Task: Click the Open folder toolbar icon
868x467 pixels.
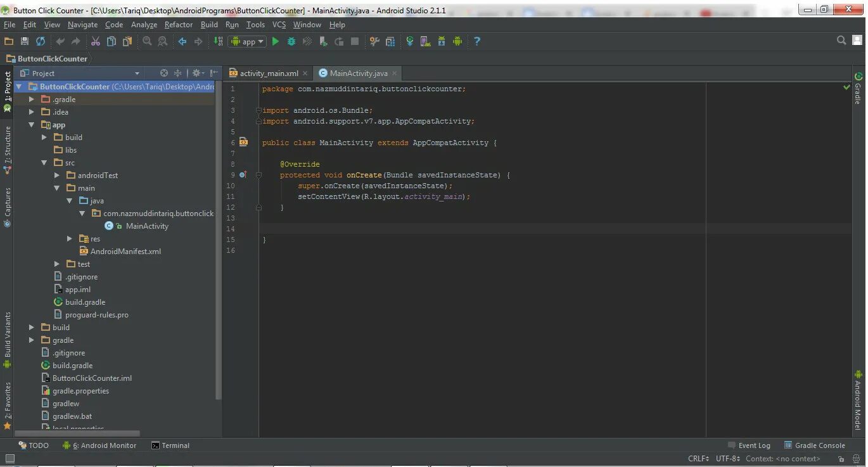Action: pos(9,41)
